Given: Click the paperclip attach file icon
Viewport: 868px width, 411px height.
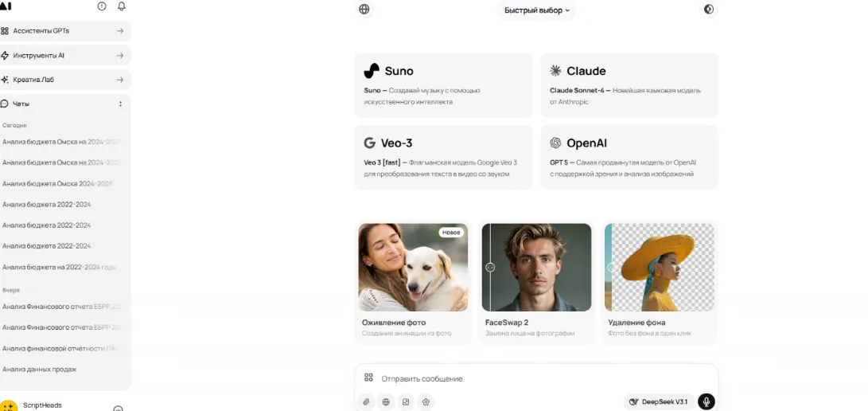Looking at the screenshot, I should 366,402.
